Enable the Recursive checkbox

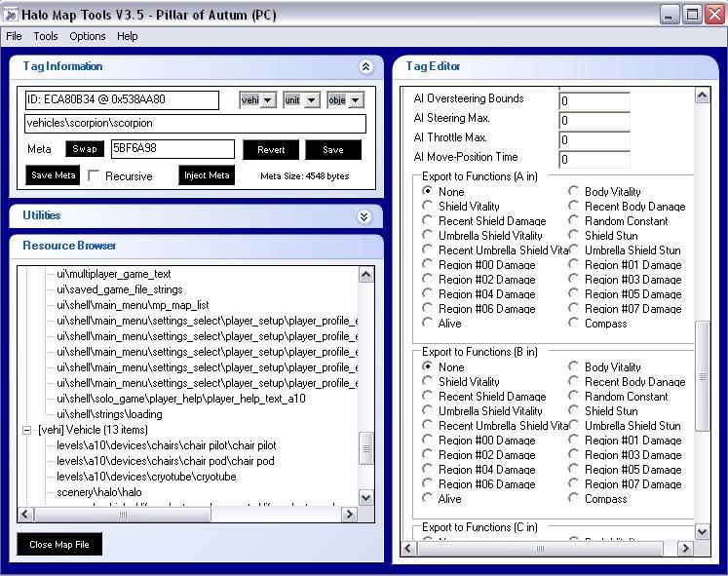[x=94, y=175]
